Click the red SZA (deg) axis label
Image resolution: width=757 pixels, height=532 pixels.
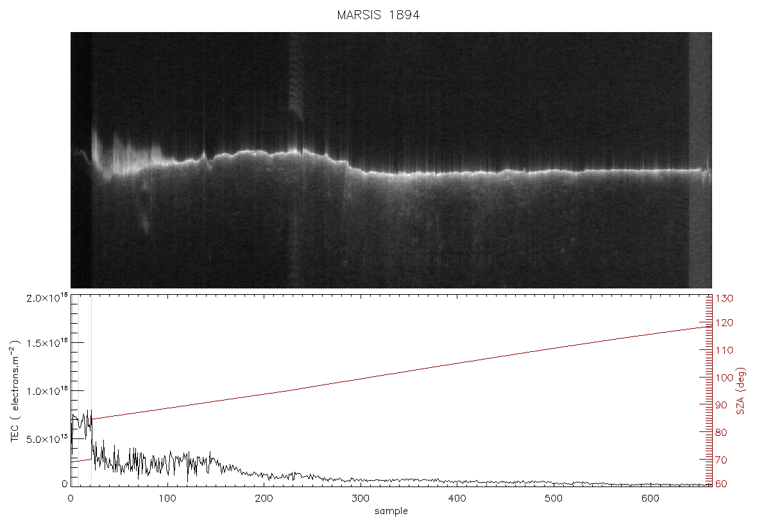[740, 391]
